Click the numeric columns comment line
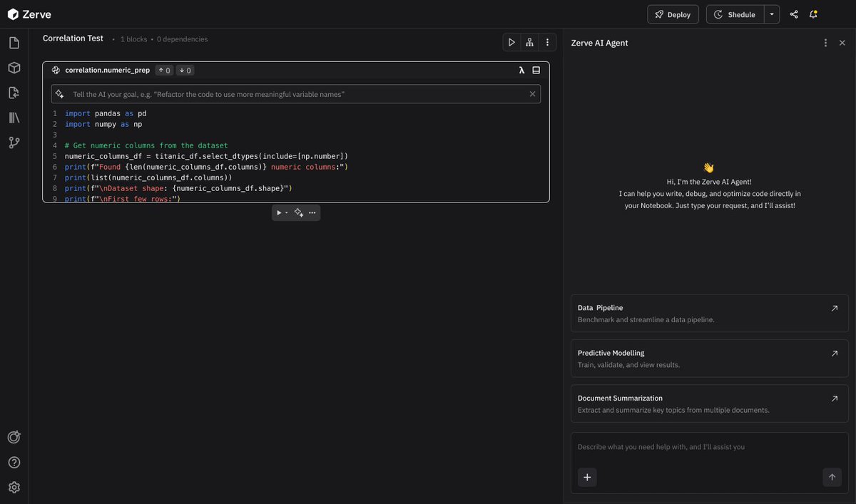856x504 pixels. click(146, 145)
